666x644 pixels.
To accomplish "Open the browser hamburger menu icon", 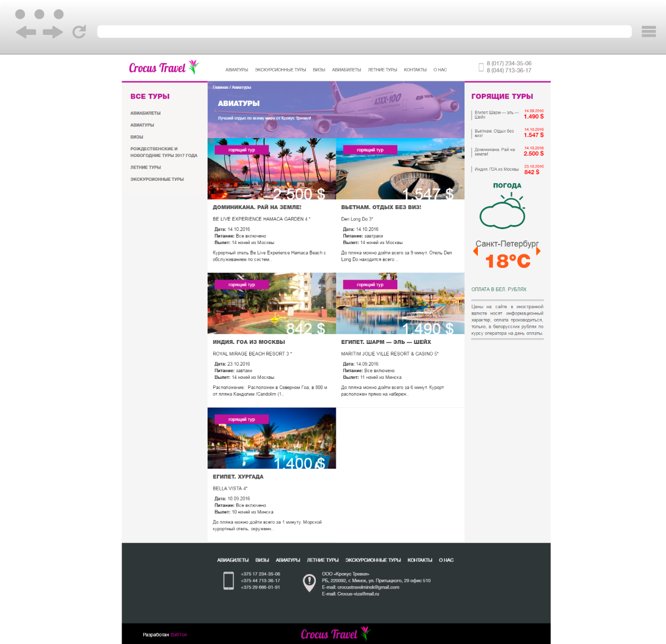I will click(x=648, y=32).
